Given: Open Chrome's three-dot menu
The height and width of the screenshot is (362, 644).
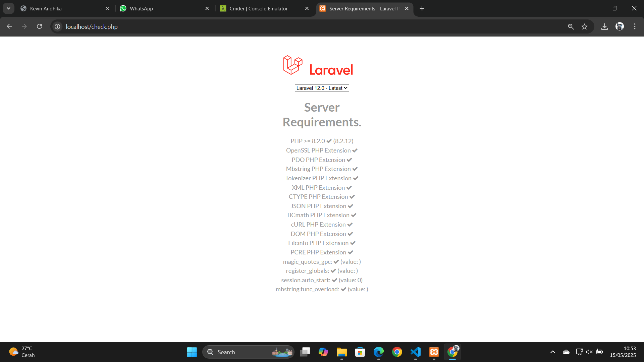Looking at the screenshot, I should [635, 26].
